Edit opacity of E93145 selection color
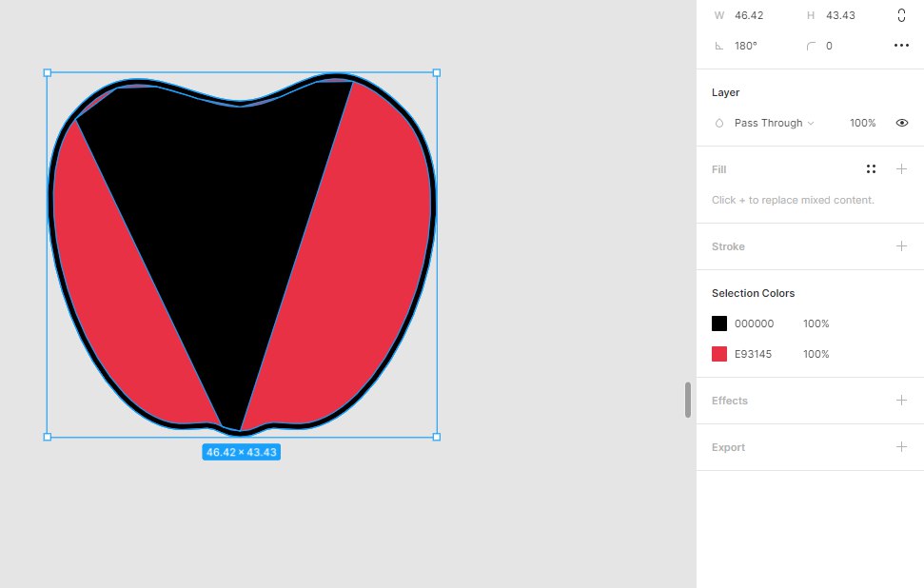The height and width of the screenshot is (588, 924). click(x=816, y=354)
